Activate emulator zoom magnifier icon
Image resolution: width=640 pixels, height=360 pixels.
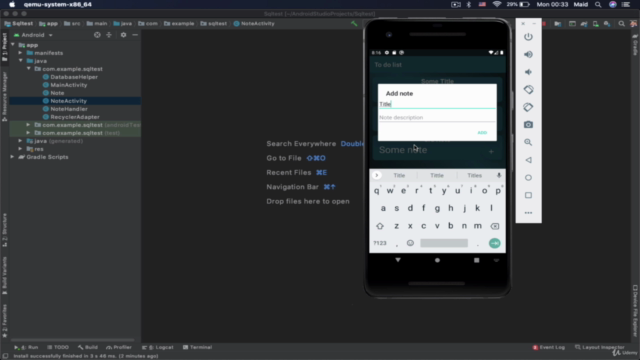coord(528,142)
